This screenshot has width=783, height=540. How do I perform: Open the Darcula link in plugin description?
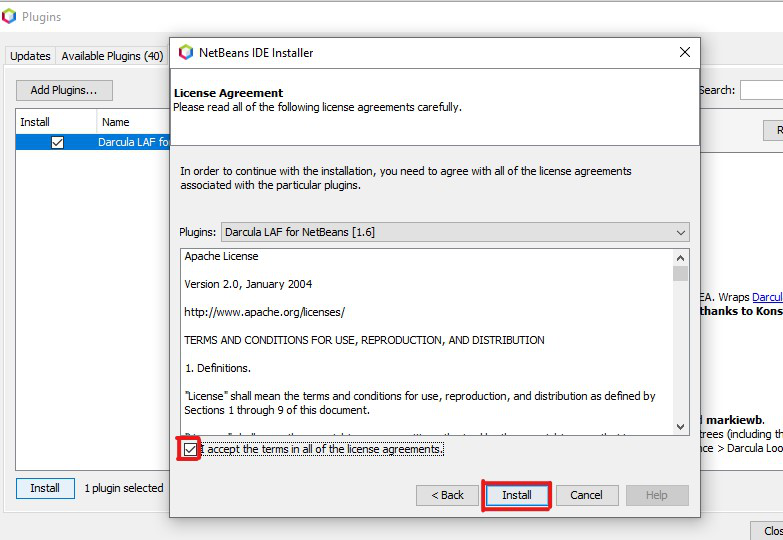767,297
